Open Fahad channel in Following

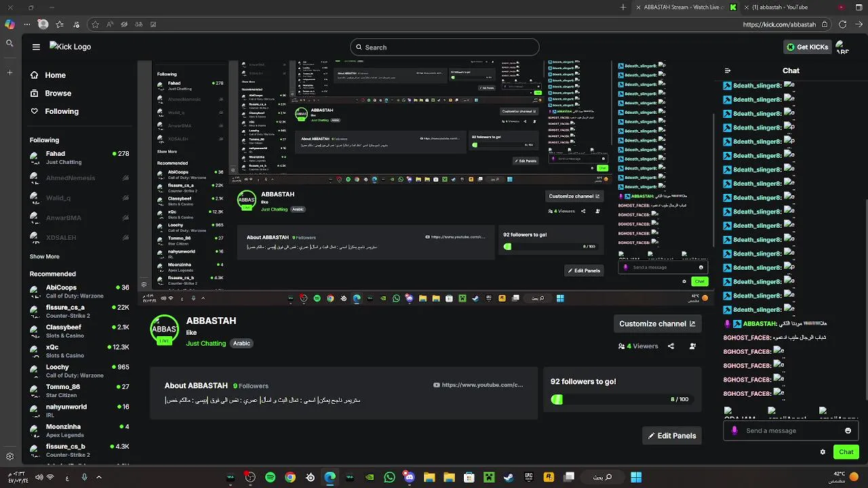tap(79, 157)
